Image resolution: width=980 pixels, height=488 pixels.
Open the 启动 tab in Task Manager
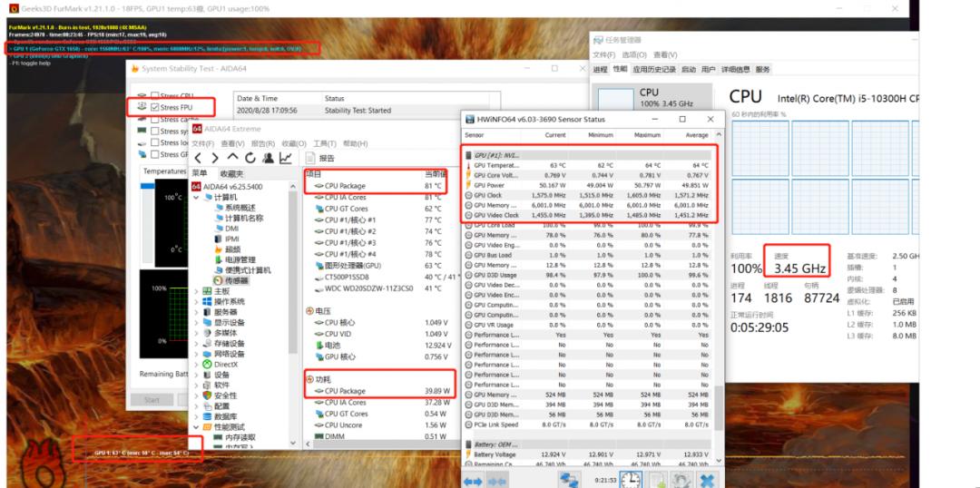(x=688, y=69)
